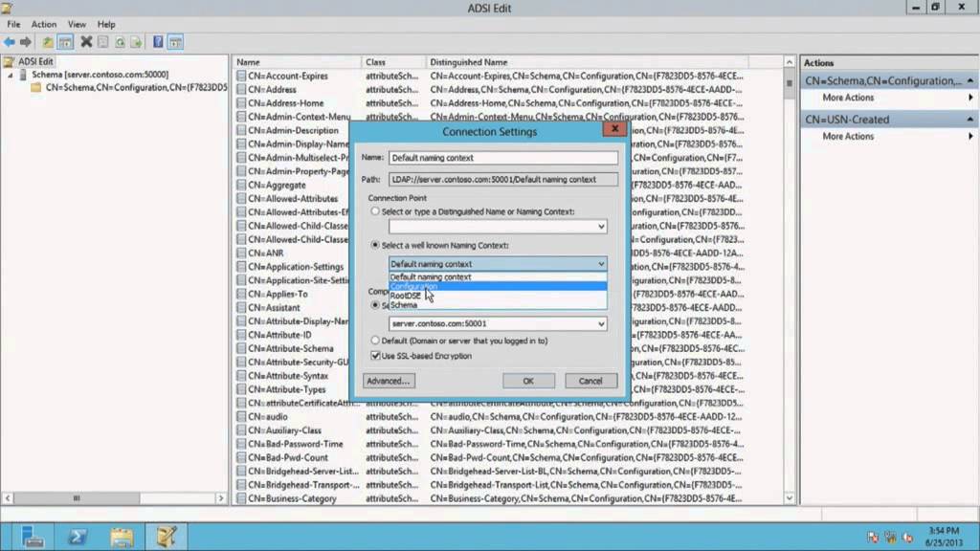This screenshot has height=551, width=980.
Task: Collapse the Schema [server.contoso.com:50000] tree node
Action: (10, 75)
